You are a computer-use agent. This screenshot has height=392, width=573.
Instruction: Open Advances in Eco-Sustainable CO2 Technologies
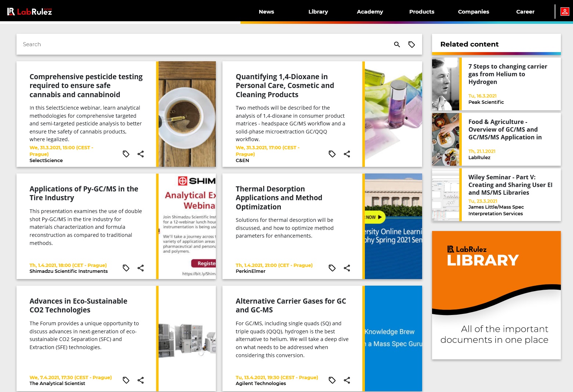tap(78, 305)
